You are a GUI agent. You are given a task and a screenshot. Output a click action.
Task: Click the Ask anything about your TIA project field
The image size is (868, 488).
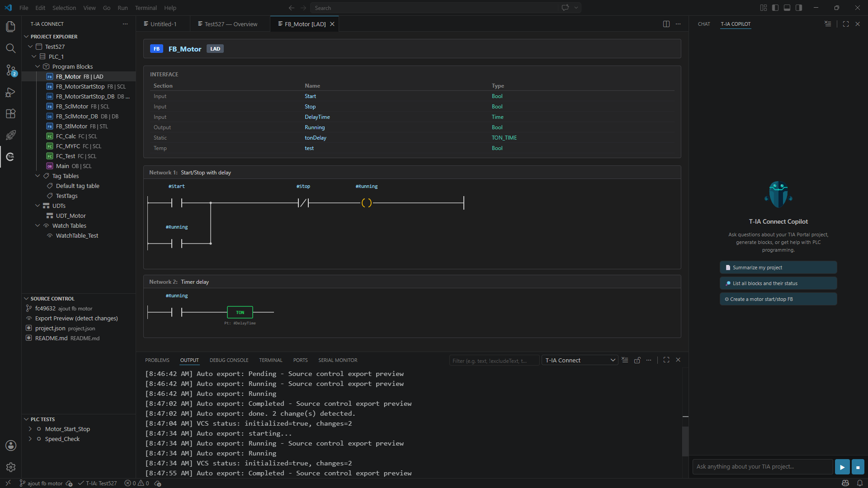762,467
